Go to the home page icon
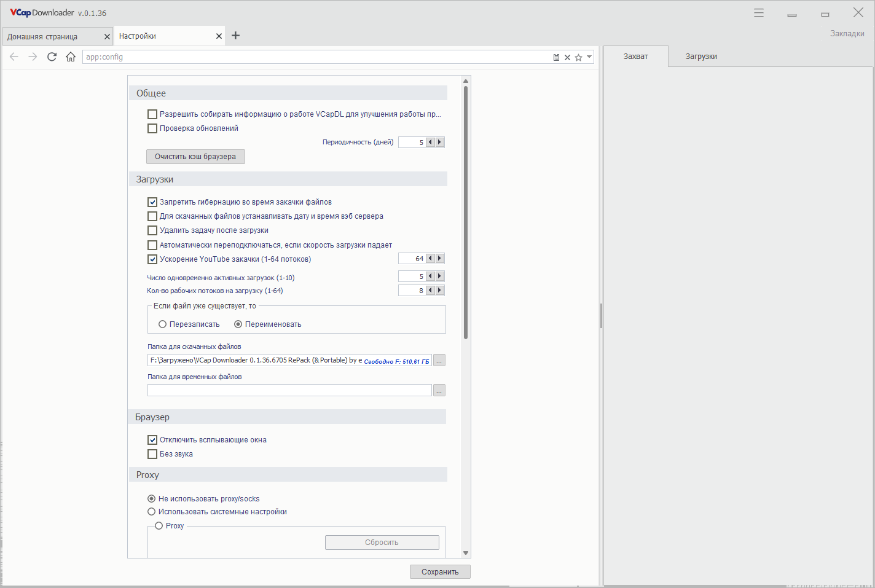This screenshot has height=588, width=875. coord(71,57)
